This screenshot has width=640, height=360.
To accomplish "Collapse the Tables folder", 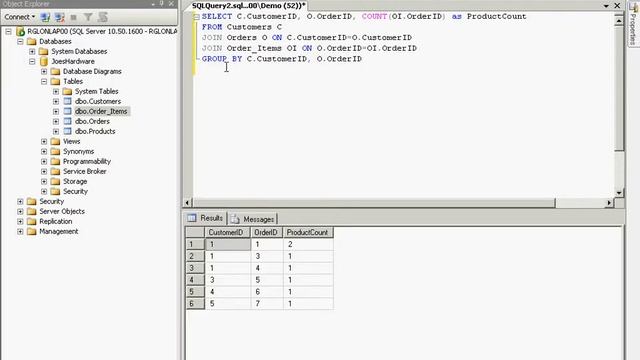I will [44, 82].
